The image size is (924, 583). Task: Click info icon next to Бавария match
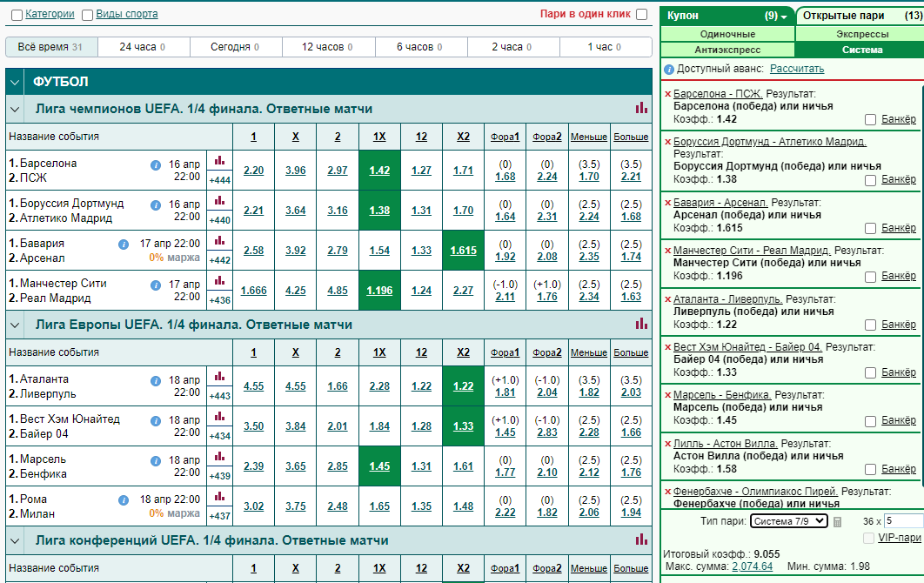124,244
